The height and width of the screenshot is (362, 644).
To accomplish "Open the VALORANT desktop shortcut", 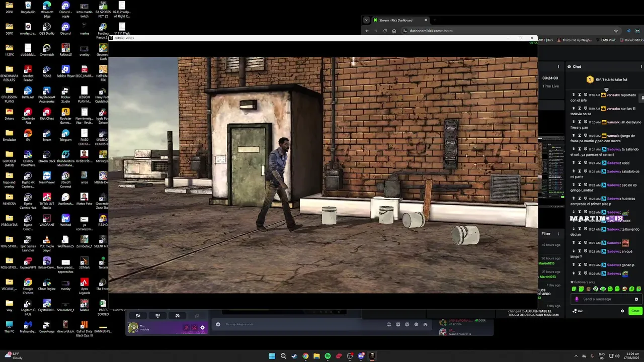I will 47,220.
